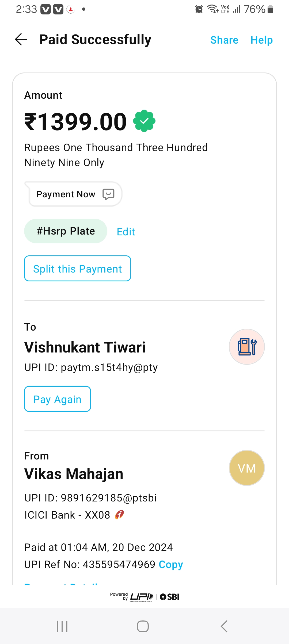Tap the #Hsrp Plate tag chip

click(x=66, y=231)
